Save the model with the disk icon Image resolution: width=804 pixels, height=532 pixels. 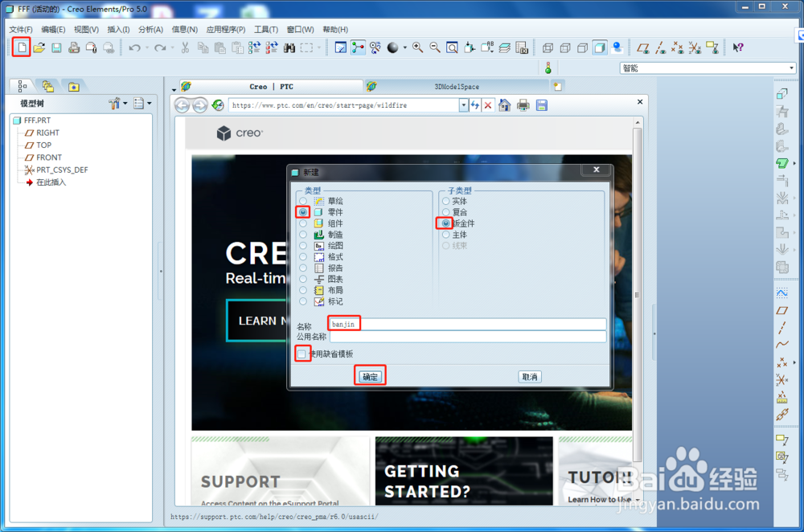click(x=56, y=47)
